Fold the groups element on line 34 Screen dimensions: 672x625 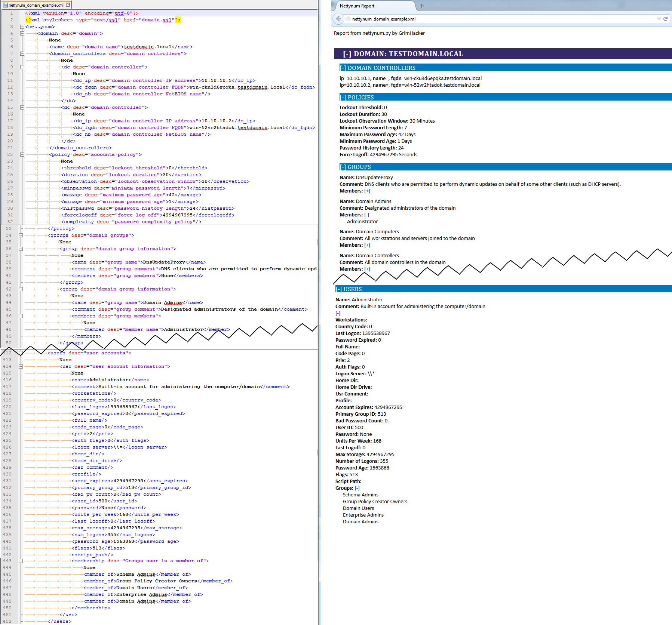[21, 235]
